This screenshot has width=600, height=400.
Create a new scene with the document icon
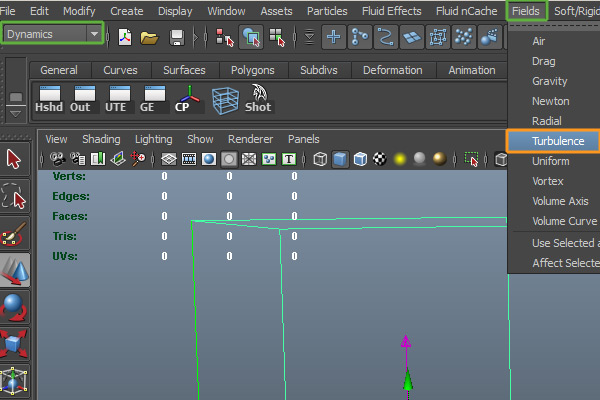125,37
